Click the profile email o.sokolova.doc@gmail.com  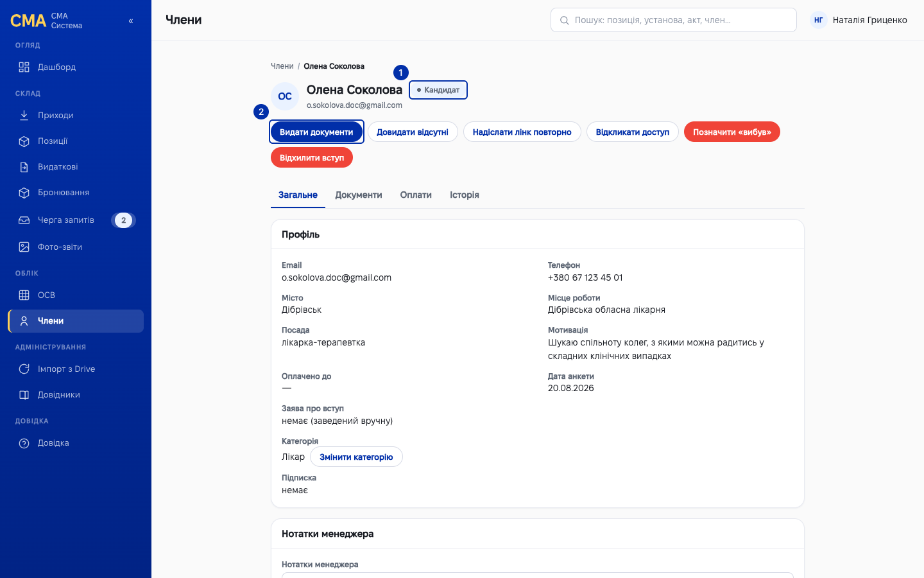point(336,277)
